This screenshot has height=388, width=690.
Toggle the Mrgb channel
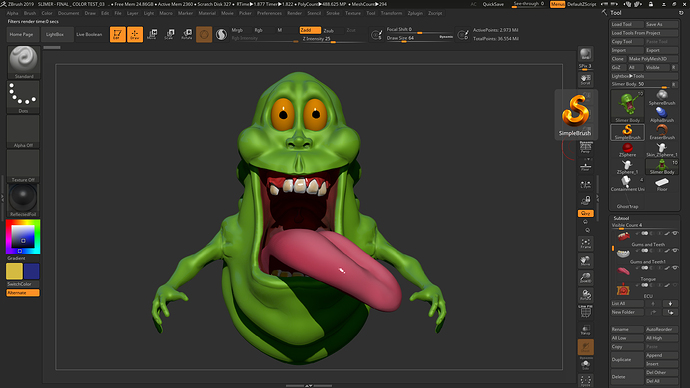[x=237, y=30]
